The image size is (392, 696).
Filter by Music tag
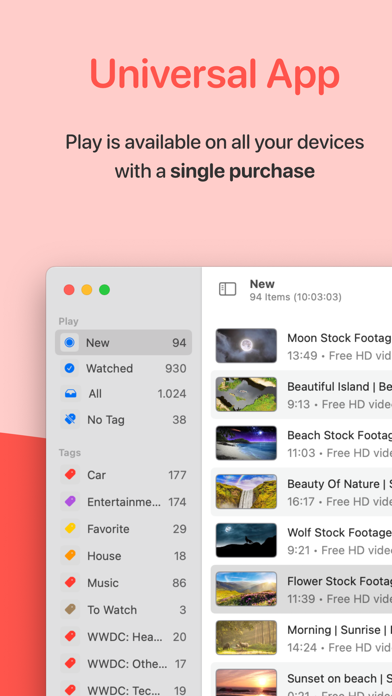pyautogui.click(x=123, y=583)
